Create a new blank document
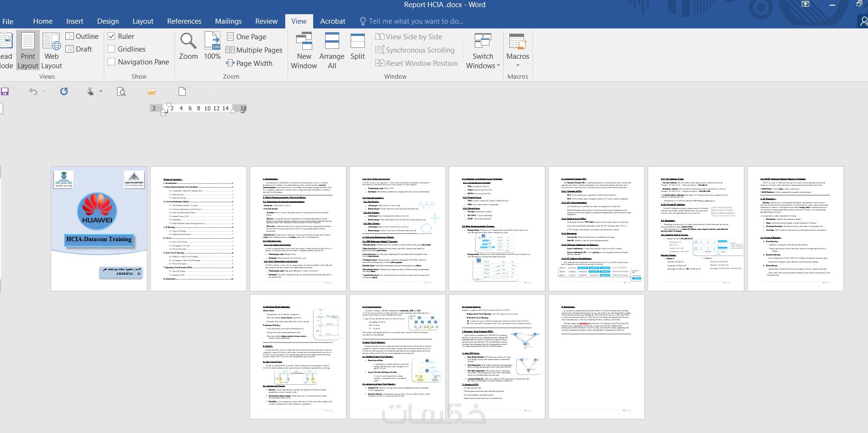The height and width of the screenshot is (433, 868). pos(182,91)
